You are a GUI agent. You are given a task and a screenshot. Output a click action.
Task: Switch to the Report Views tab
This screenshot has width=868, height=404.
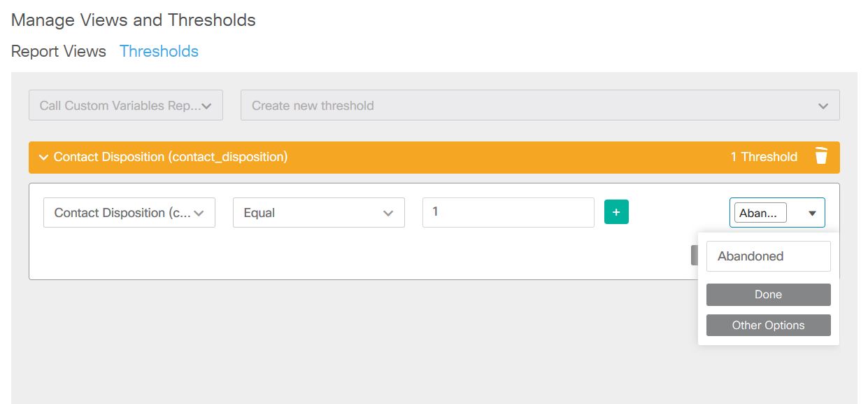tap(58, 51)
